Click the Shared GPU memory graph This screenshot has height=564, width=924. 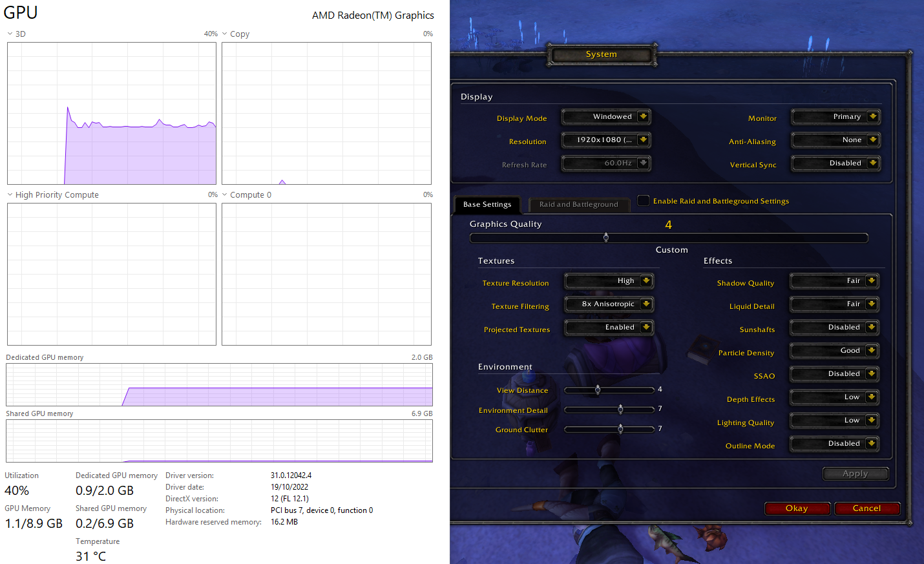click(219, 441)
